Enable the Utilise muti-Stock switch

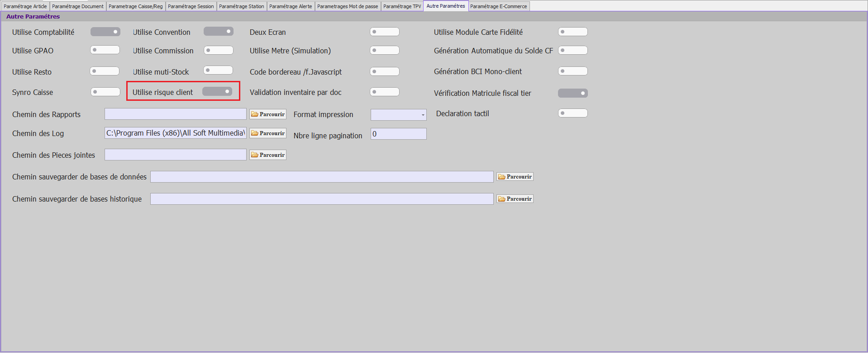pos(218,70)
